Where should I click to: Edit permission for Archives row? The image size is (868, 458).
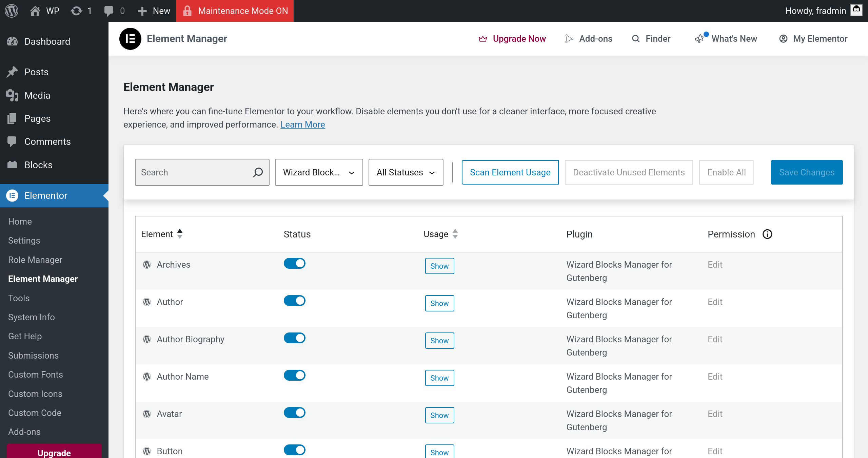pos(715,265)
